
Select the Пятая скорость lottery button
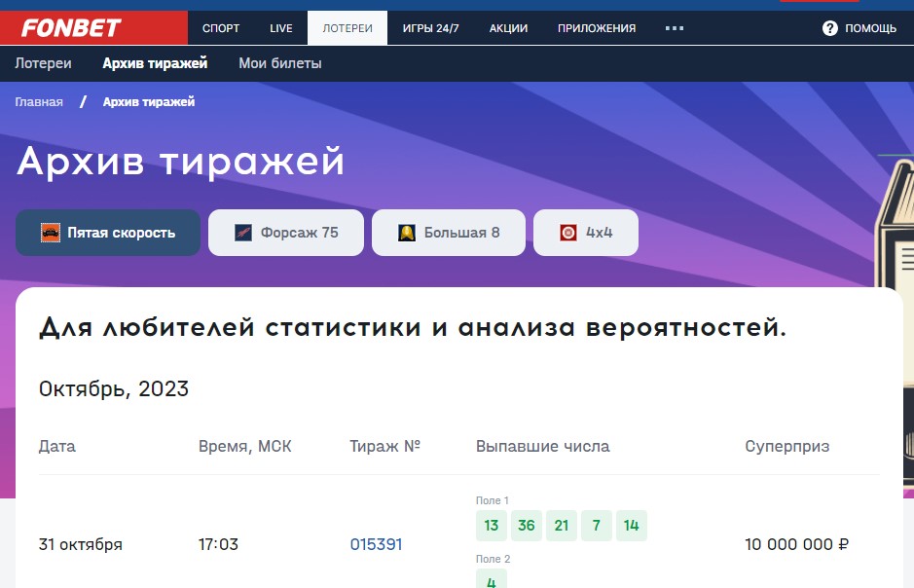tap(108, 233)
